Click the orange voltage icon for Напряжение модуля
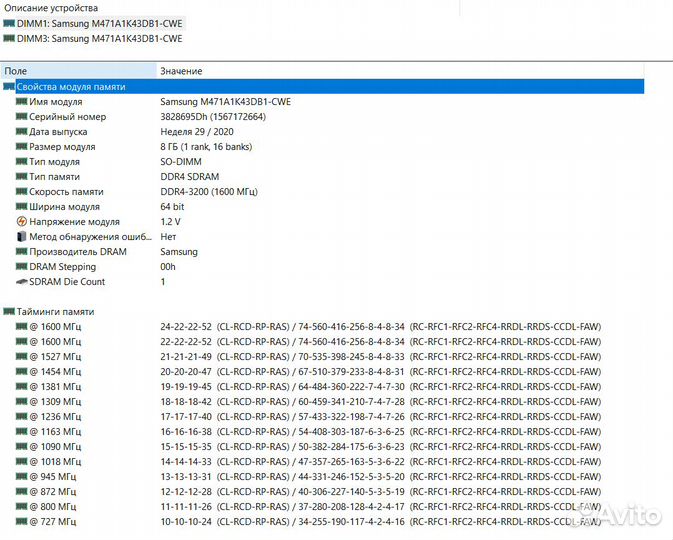This screenshot has width=673, height=540. click(x=21, y=221)
